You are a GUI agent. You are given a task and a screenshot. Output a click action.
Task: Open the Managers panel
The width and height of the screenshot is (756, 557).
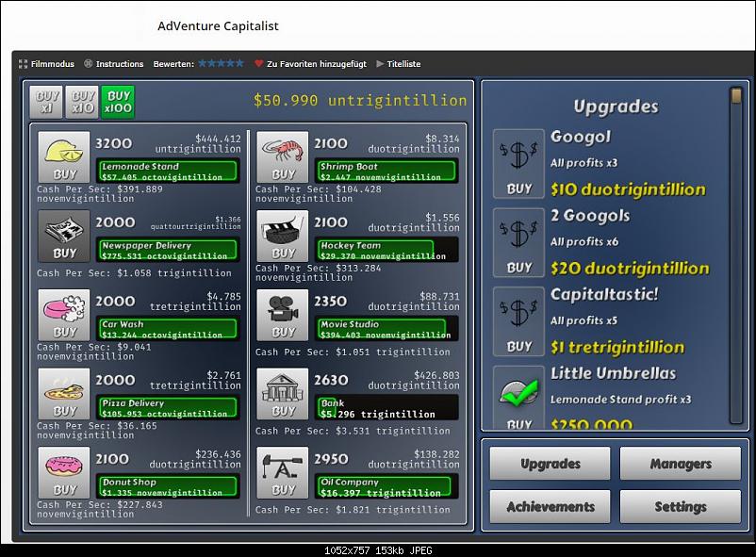point(680,463)
